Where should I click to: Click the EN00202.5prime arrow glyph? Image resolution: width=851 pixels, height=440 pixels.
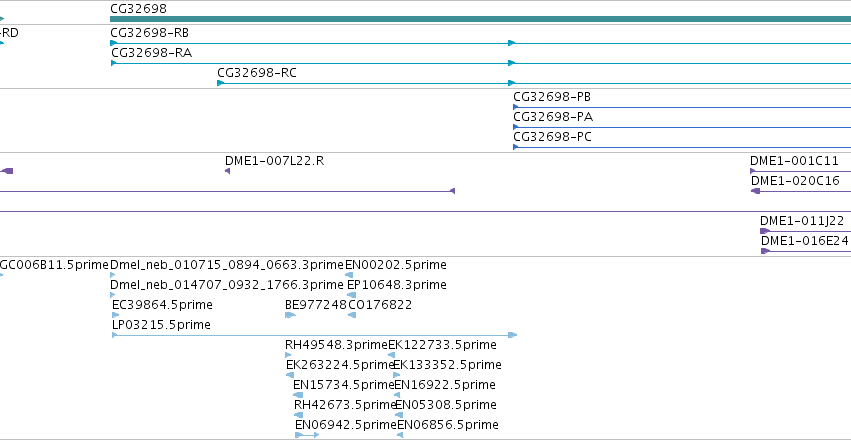pyautogui.click(x=350, y=275)
